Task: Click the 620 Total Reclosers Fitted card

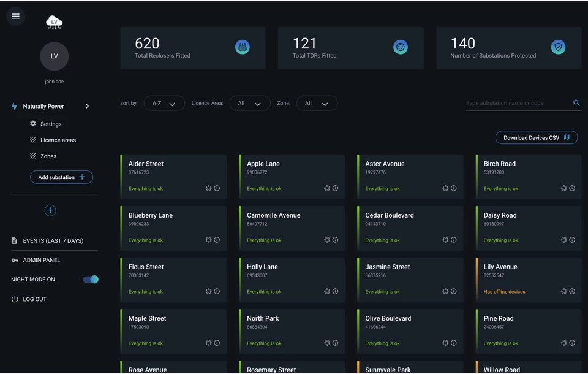Action: (x=193, y=48)
